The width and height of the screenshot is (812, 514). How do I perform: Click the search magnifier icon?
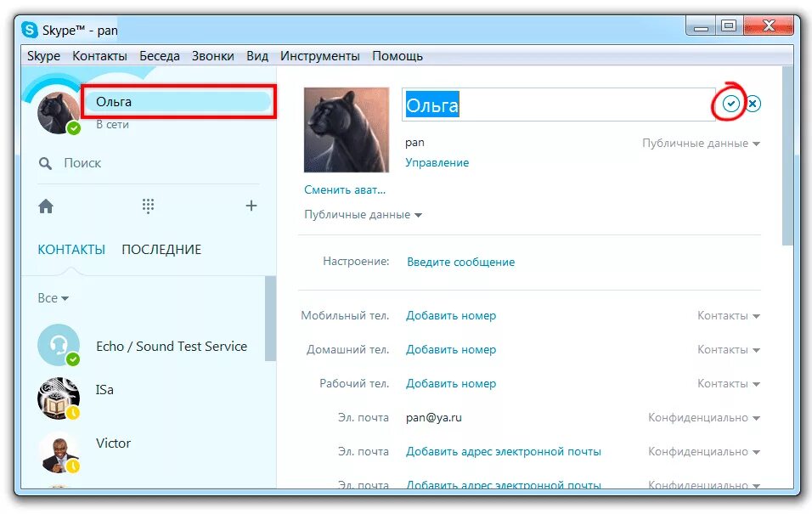(x=45, y=164)
